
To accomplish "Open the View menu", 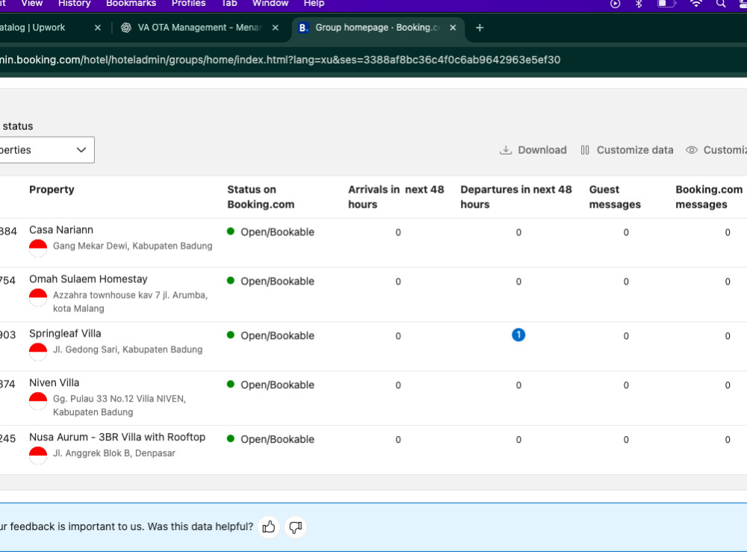I will (x=32, y=3).
